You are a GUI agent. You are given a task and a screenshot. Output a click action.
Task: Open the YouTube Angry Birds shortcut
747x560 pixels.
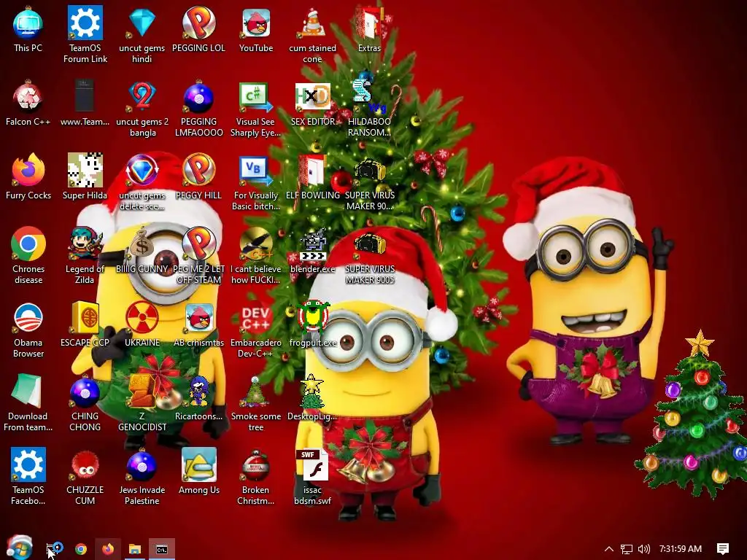(256, 30)
